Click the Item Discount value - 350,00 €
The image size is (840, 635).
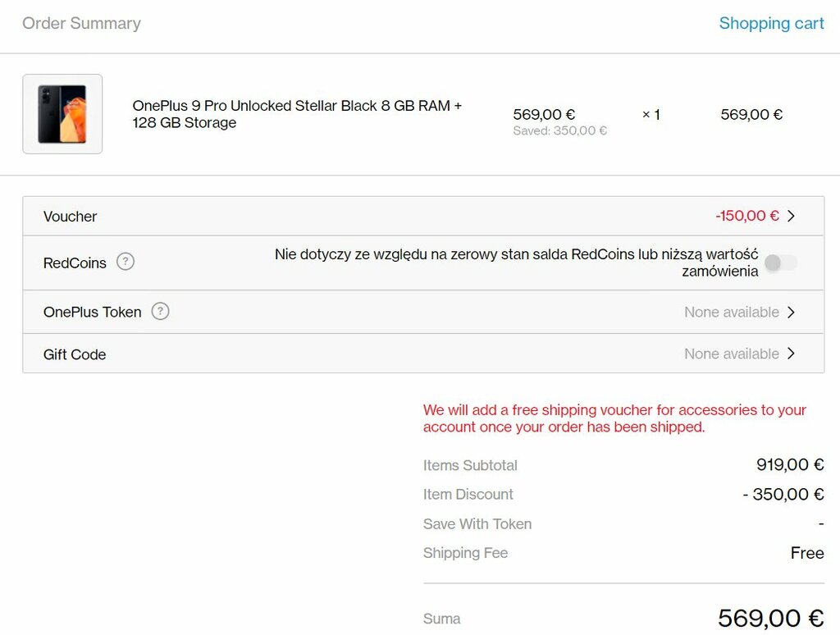783,494
